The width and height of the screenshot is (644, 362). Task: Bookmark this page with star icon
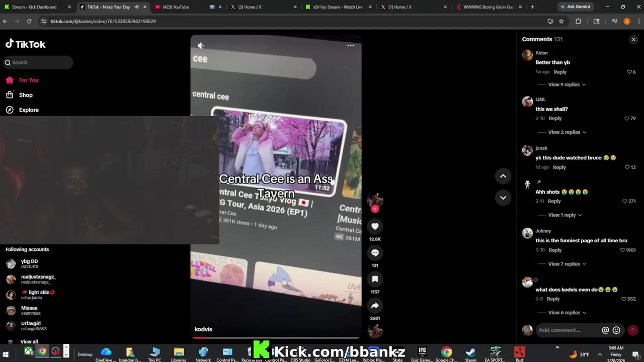tap(561, 21)
